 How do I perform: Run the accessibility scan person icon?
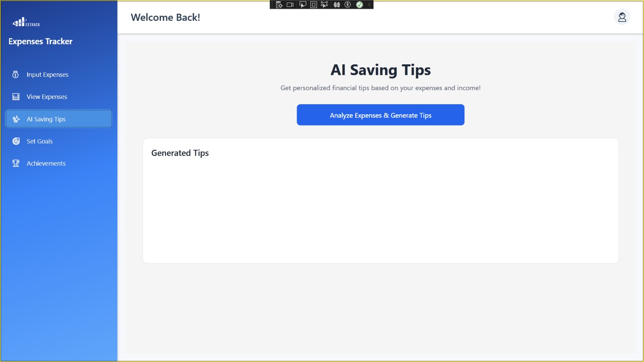click(x=348, y=5)
